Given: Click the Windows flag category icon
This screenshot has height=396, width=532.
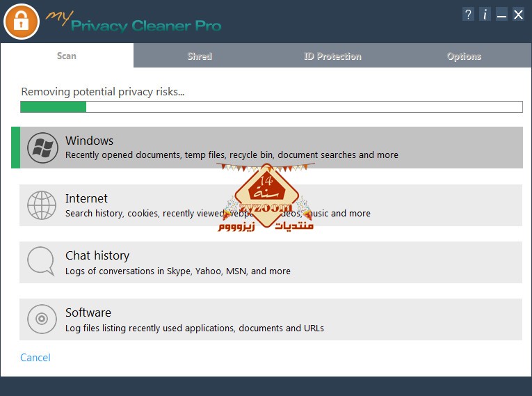Looking at the screenshot, I should point(42,148).
